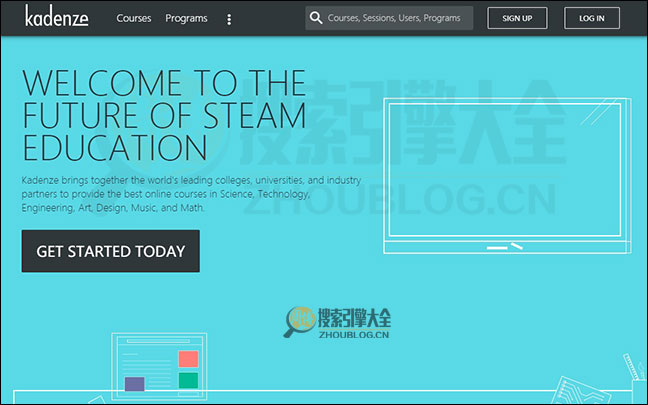Click the GET STARTED TODAY button
Viewport: 648px width, 405px height.
[x=111, y=251]
